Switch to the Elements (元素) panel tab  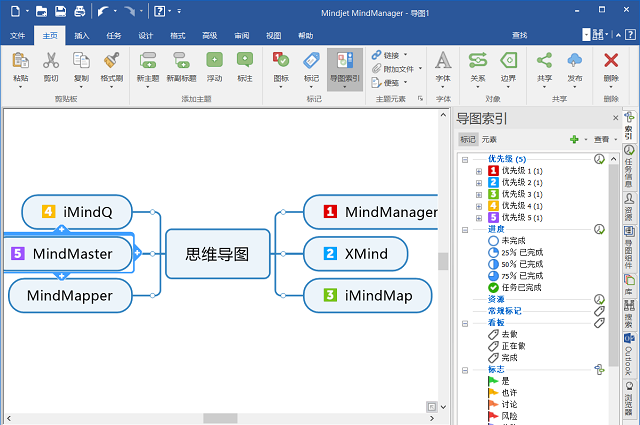click(x=489, y=140)
